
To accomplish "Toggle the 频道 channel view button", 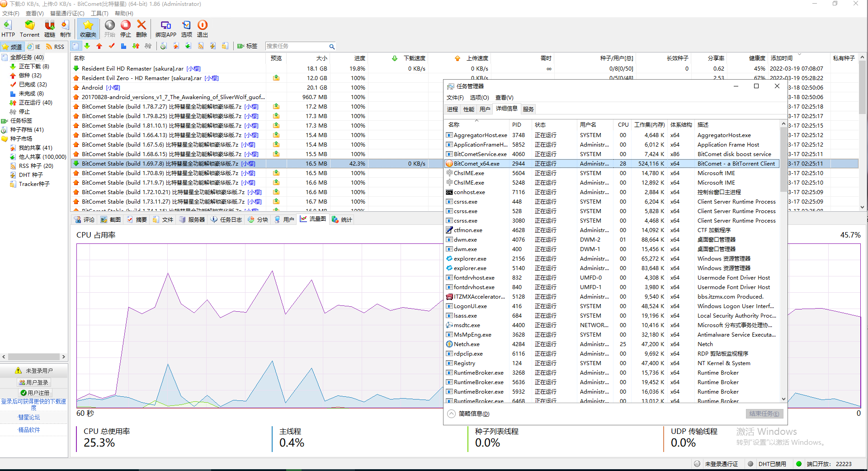I will 12,47.
